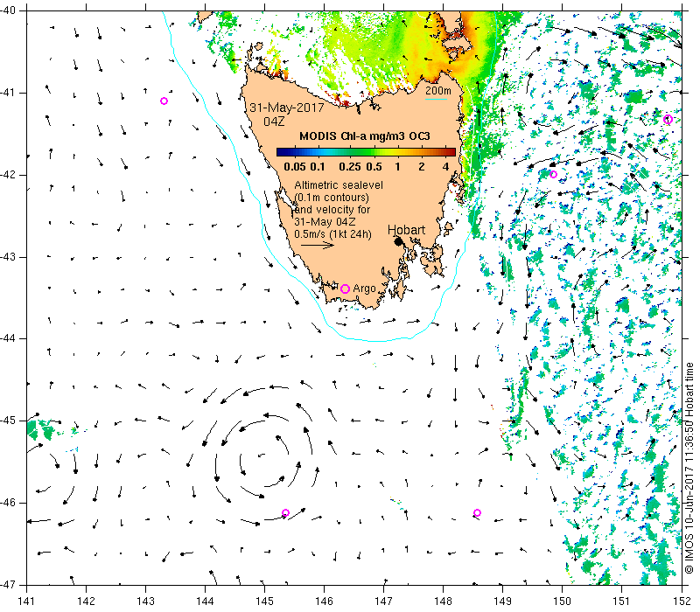The height and width of the screenshot is (612, 700).
Task: Click the '0.05' colorbar tick value
Action: tap(295, 167)
